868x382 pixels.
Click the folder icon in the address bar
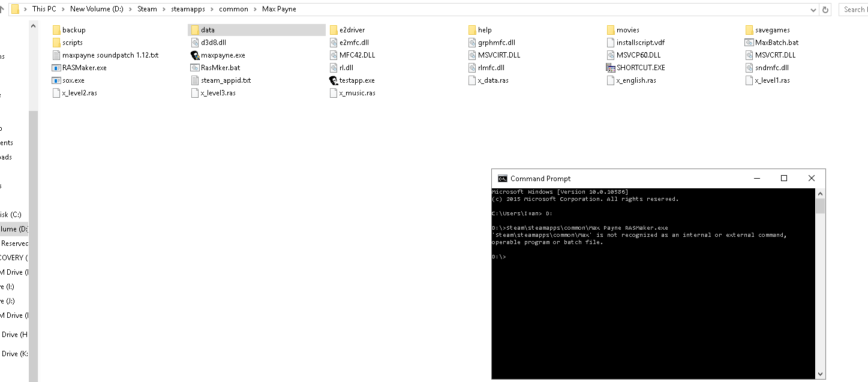[x=16, y=9]
